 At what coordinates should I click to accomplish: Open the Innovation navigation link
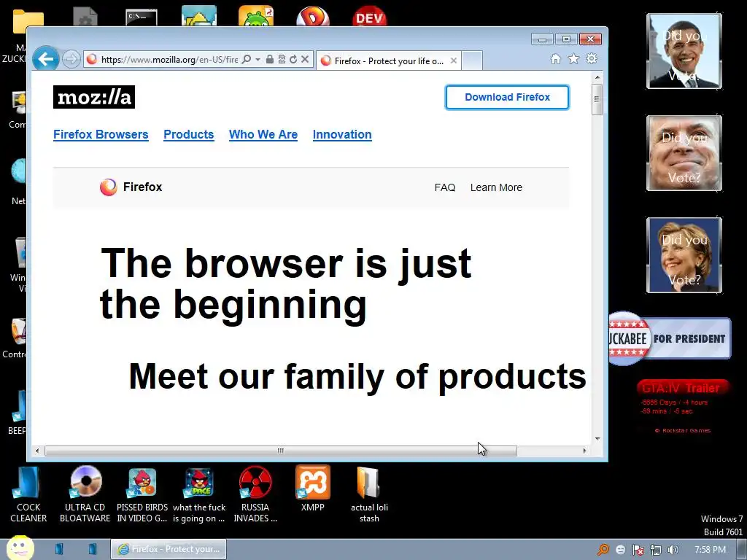(x=342, y=135)
